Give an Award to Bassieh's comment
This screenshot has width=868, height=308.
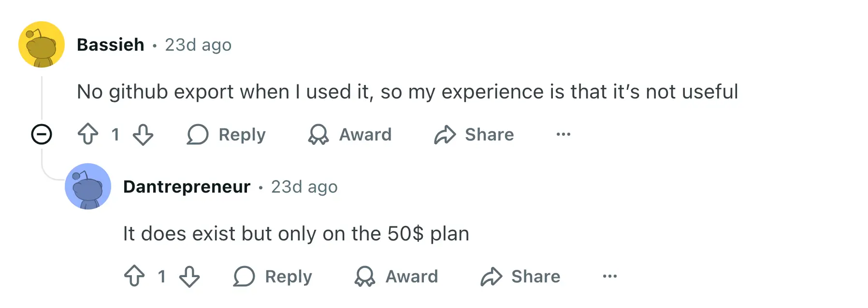pos(350,135)
